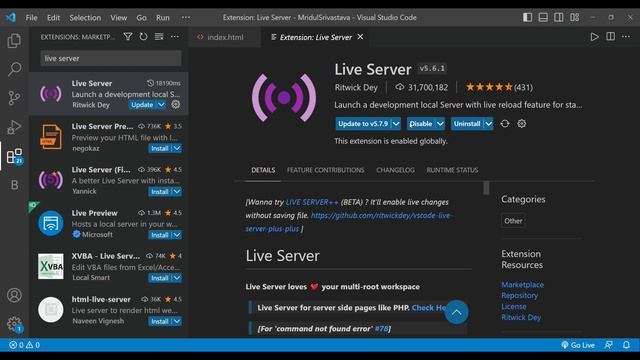Open the File menu
The height and width of the screenshot is (360, 640).
pos(31,18)
